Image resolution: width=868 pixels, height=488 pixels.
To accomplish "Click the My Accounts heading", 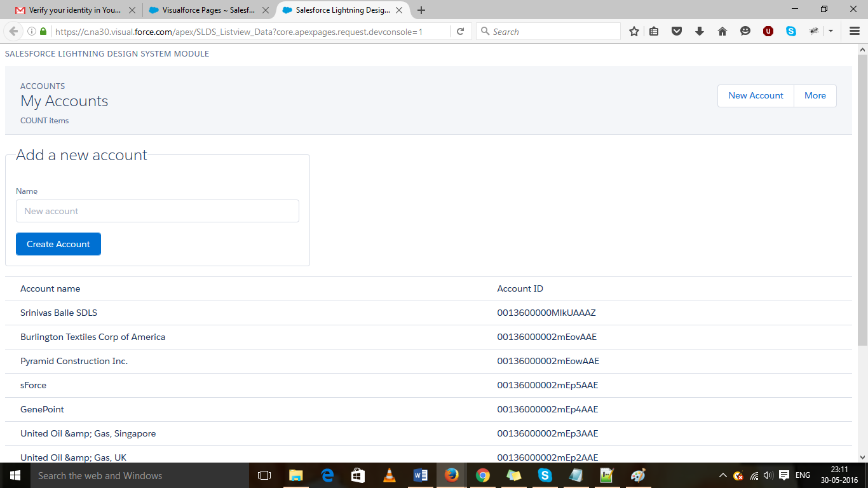I will [64, 101].
